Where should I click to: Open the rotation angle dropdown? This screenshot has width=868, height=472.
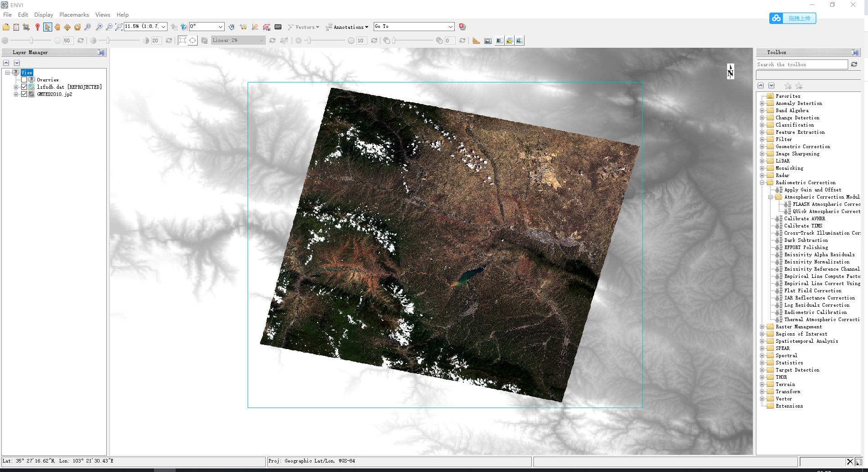(x=221, y=27)
